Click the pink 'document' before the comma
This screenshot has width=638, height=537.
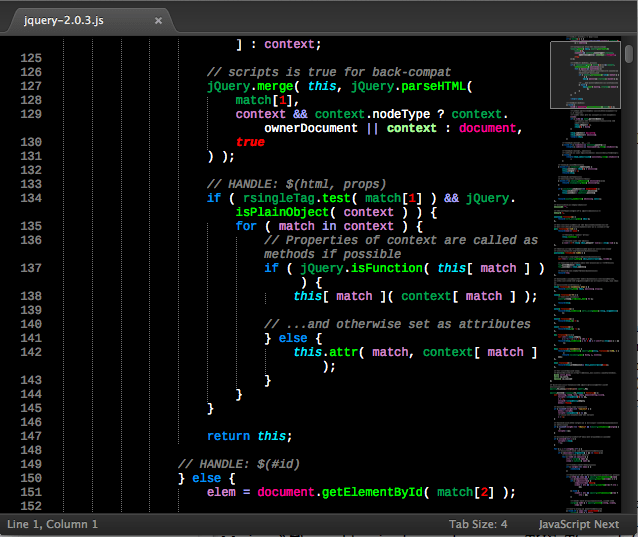tap(487, 128)
